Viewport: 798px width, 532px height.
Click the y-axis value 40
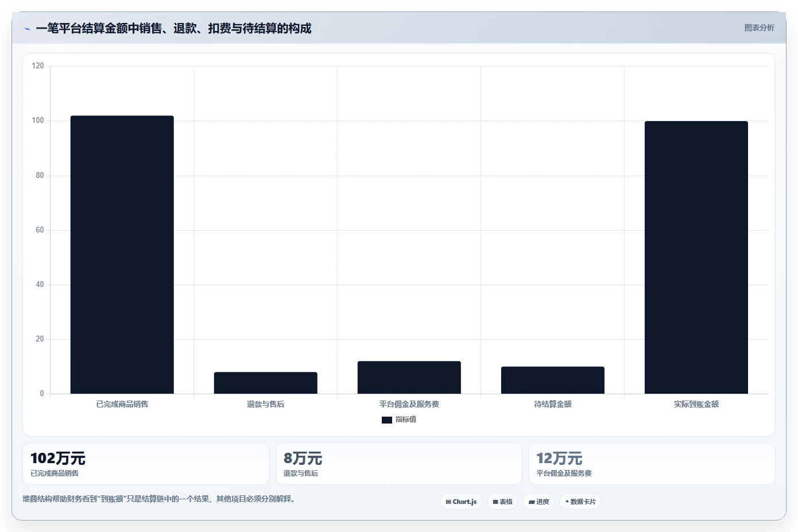coord(40,285)
